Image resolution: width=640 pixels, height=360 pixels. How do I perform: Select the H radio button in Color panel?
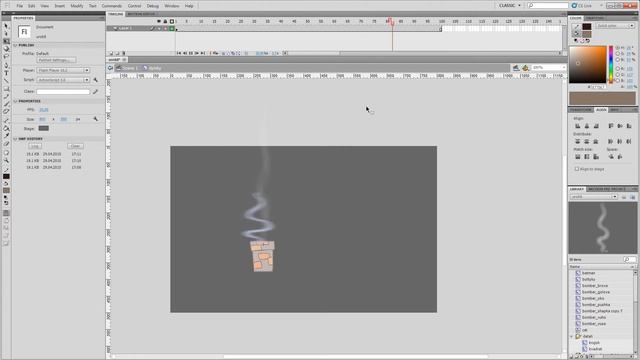(618, 48)
